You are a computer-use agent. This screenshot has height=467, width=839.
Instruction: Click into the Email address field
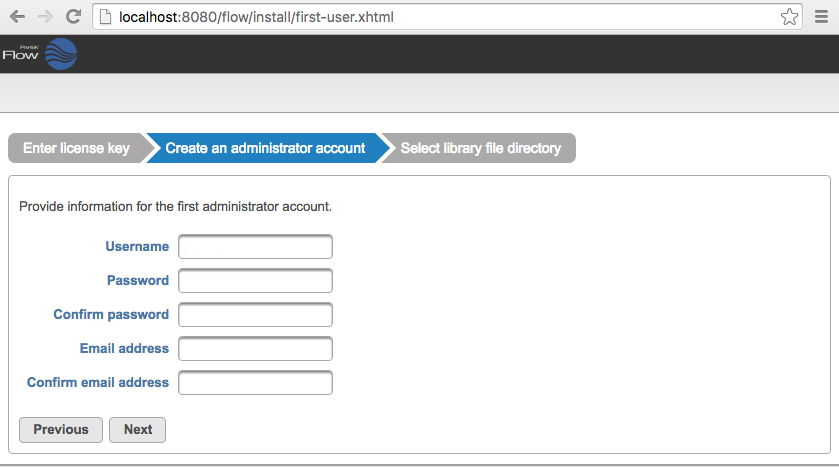[255, 349]
